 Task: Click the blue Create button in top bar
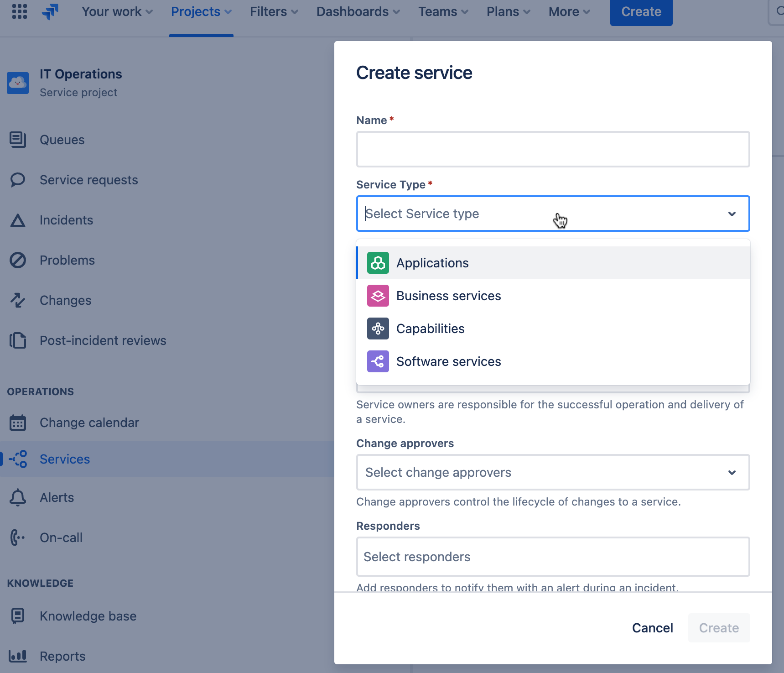[641, 11]
